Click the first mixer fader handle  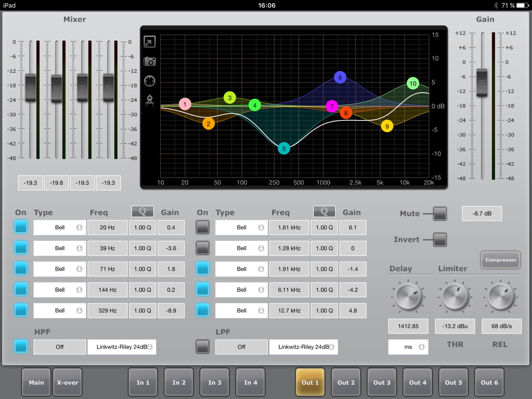click(x=31, y=87)
